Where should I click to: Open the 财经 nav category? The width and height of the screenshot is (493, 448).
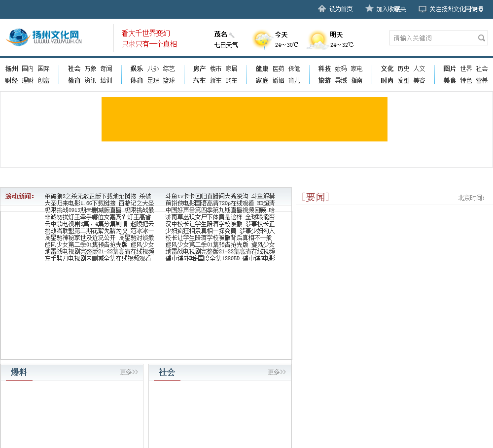[12, 80]
